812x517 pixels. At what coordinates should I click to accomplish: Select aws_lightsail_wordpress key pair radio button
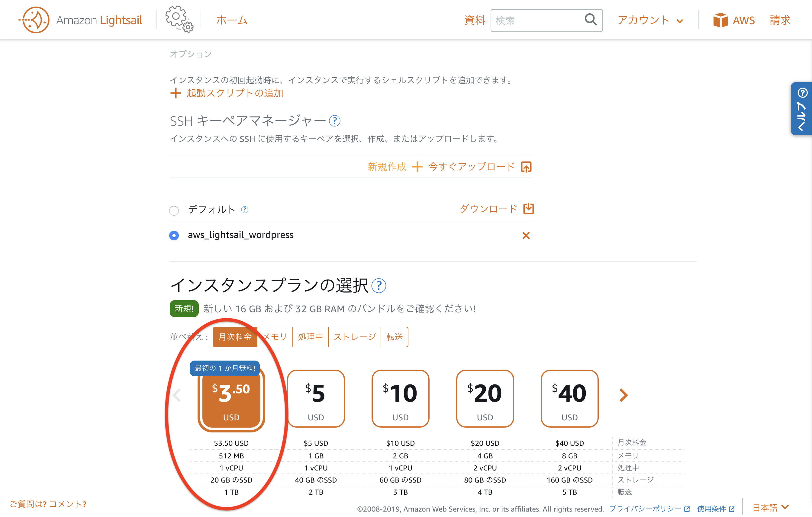(174, 235)
